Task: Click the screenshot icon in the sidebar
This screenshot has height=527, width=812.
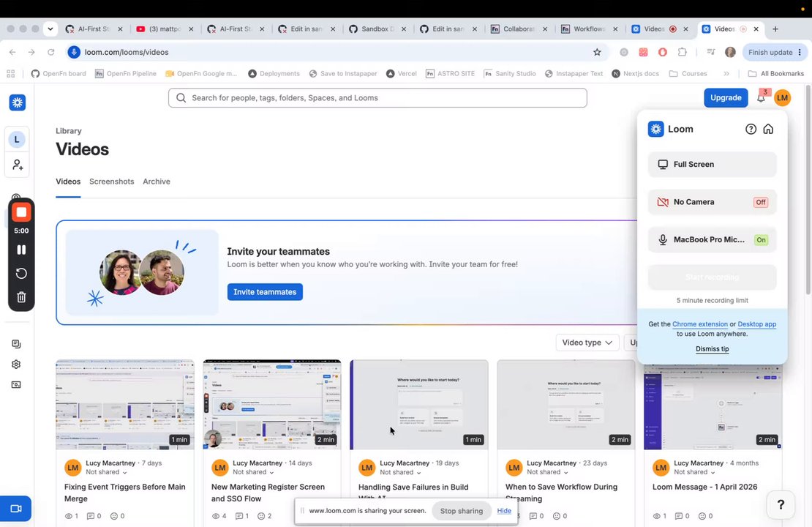Action: 16,384
